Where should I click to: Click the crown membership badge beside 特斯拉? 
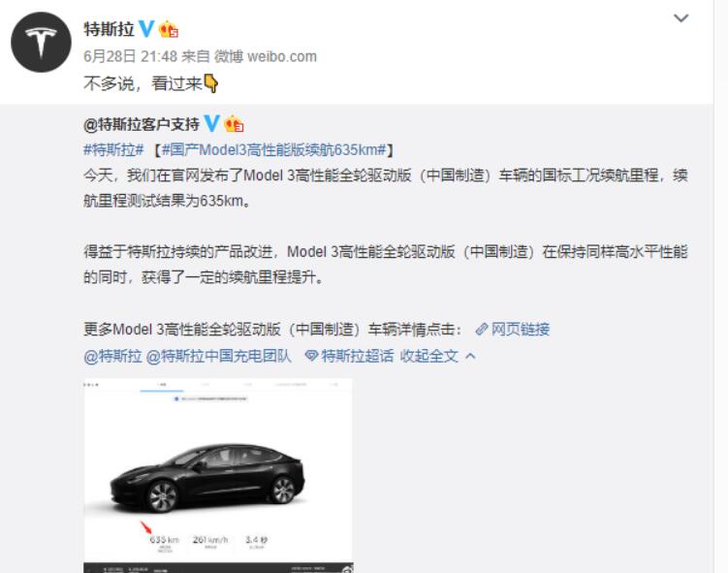point(169,30)
